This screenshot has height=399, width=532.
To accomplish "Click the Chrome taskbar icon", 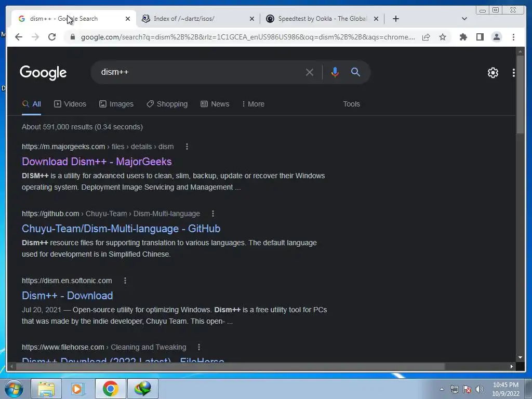I will [x=110, y=389].
